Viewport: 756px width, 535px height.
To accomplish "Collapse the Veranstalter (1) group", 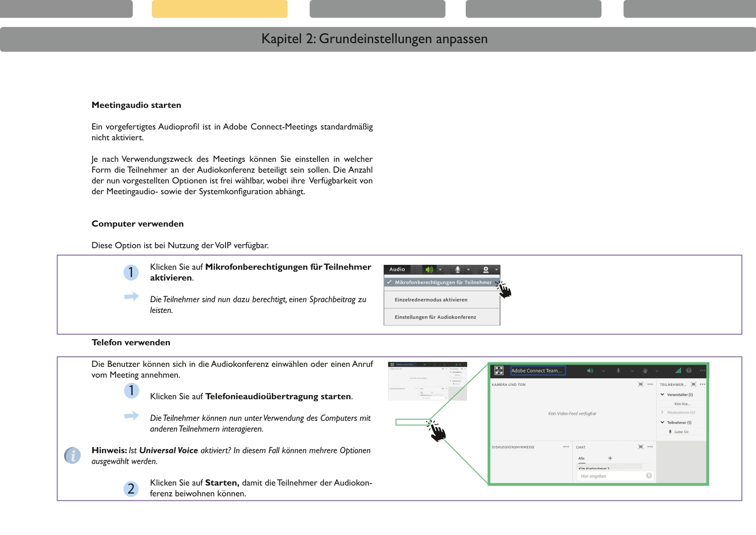I will pyautogui.click(x=663, y=395).
